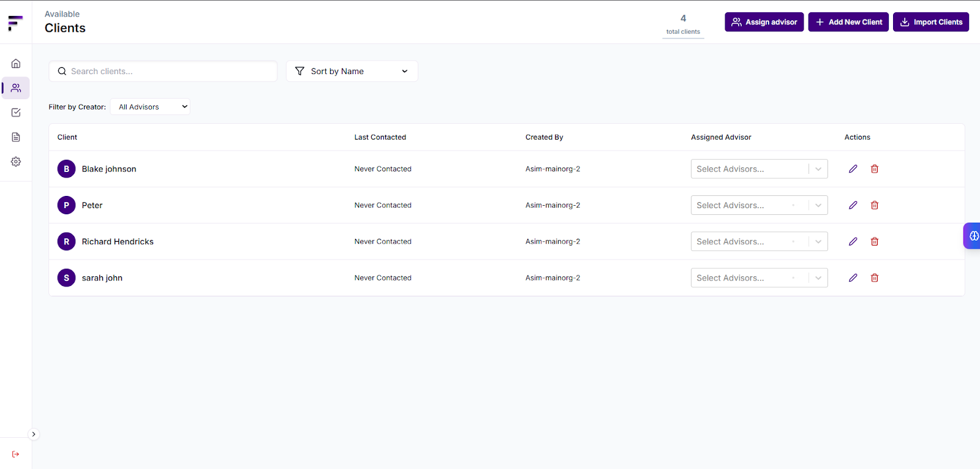Click the Created By column header
The width and height of the screenshot is (980, 469).
click(545, 137)
